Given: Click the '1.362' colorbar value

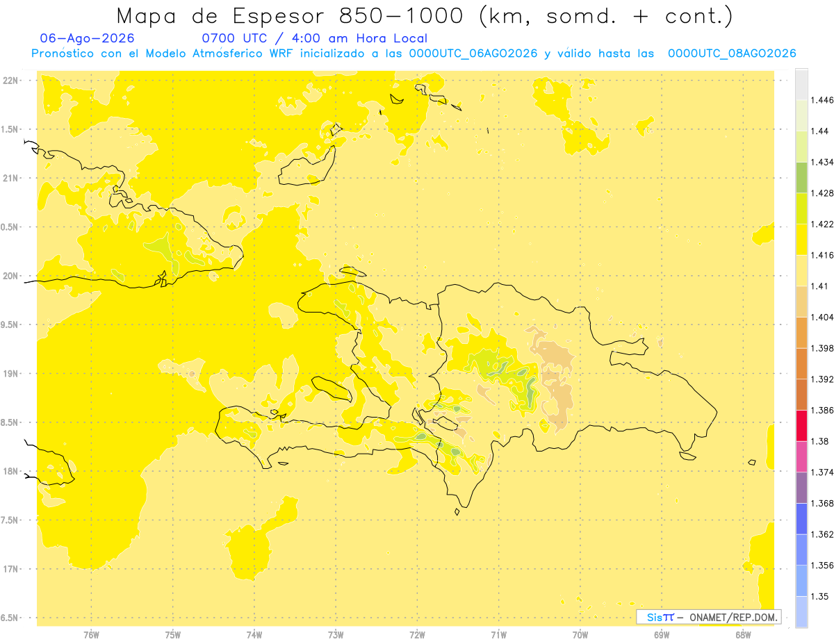Looking at the screenshot, I should (x=822, y=534).
